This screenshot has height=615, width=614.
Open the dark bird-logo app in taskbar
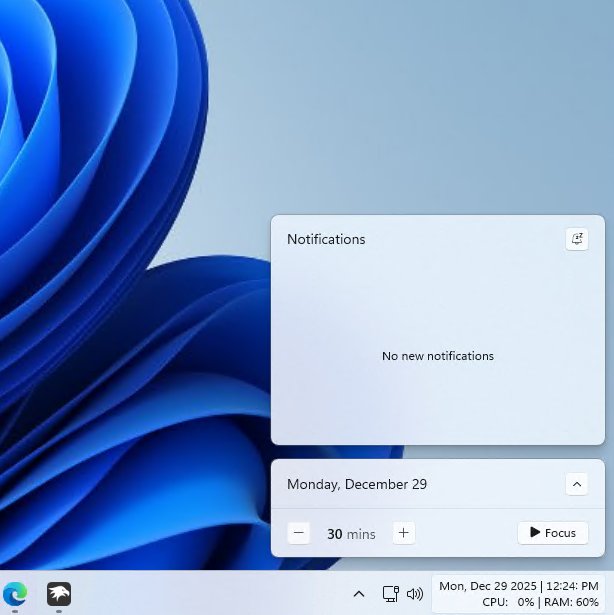pos(59,593)
